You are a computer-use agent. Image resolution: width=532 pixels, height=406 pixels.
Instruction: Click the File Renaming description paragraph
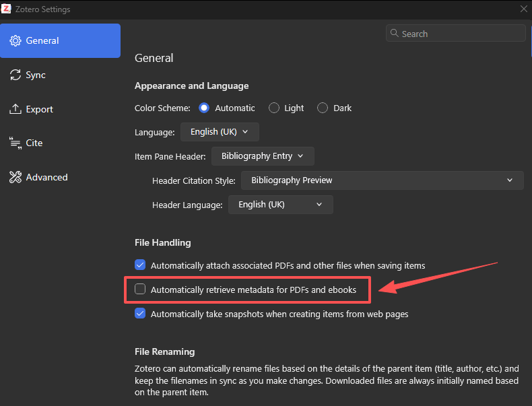[327, 380]
